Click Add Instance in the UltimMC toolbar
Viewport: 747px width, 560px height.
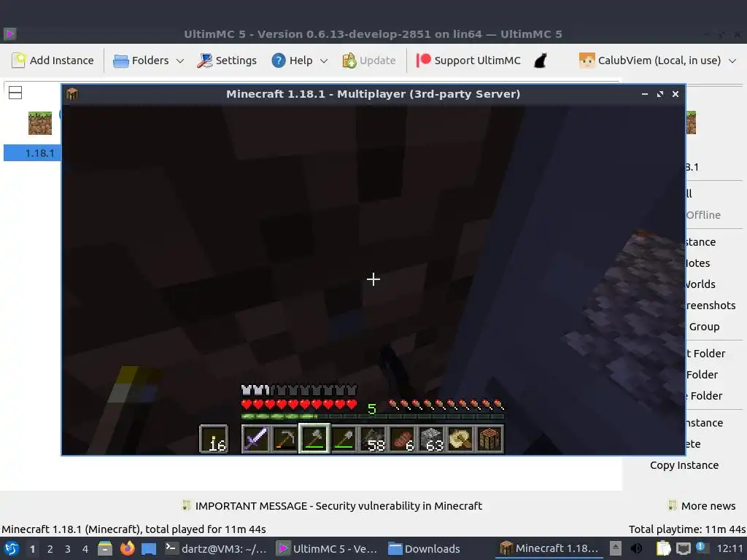(53, 61)
